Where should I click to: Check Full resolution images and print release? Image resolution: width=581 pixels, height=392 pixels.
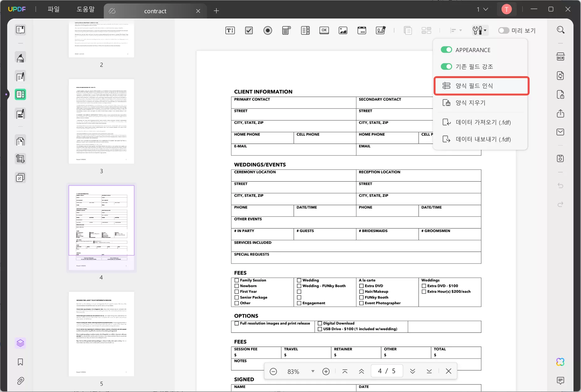pos(237,323)
